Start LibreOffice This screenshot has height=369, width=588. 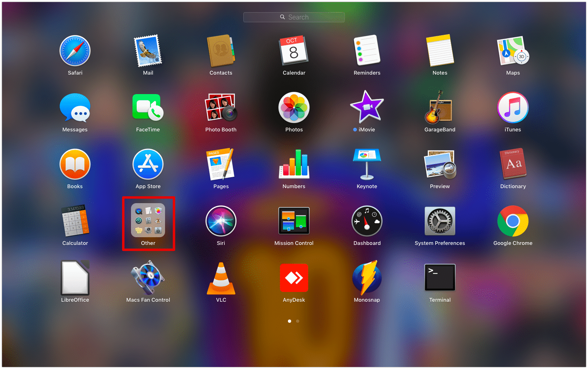click(75, 278)
